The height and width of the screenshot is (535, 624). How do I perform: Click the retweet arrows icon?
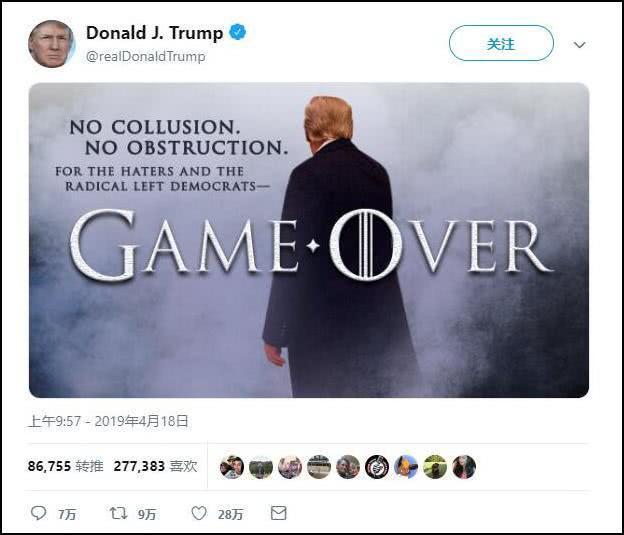pos(119,513)
